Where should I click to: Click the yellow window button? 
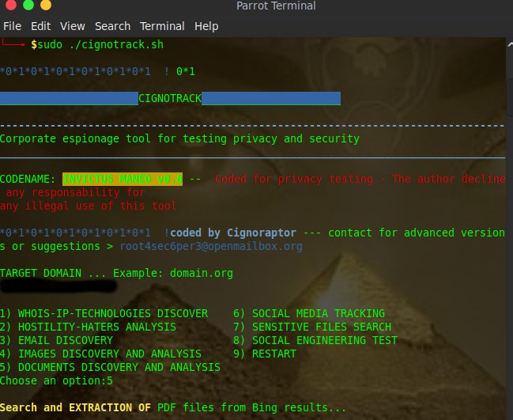point(46,5)
